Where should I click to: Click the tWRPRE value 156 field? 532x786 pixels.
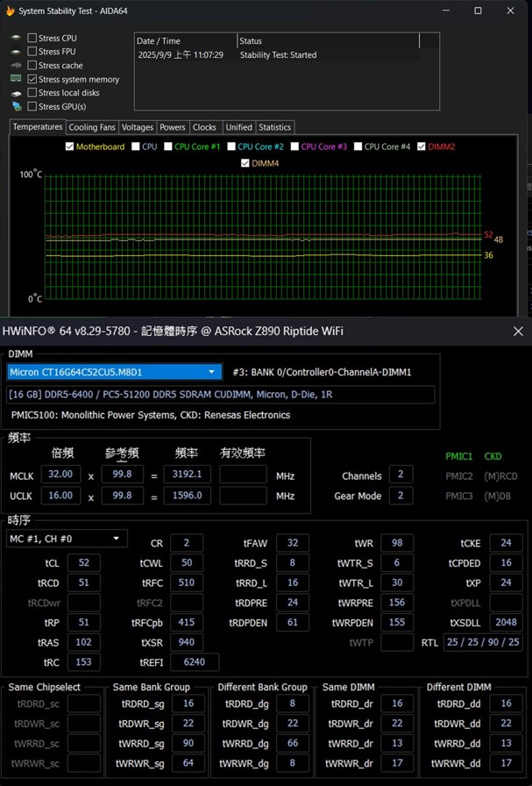point(397,603)
